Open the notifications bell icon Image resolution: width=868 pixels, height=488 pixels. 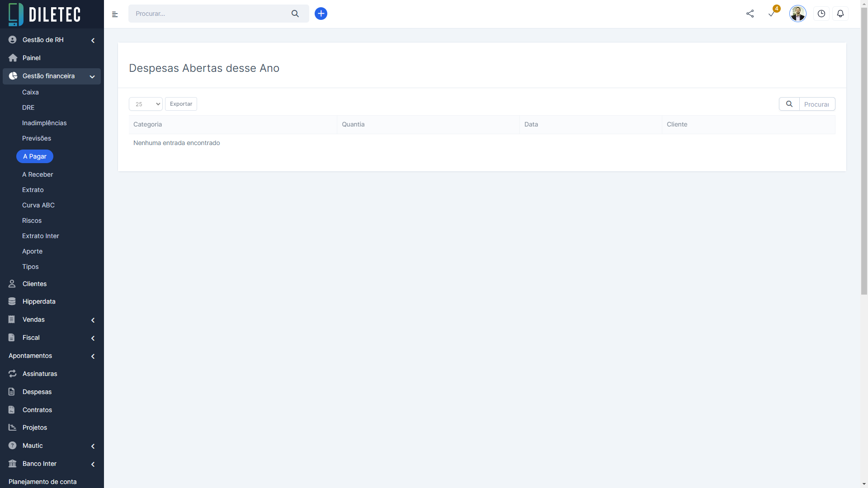point(840,14)
